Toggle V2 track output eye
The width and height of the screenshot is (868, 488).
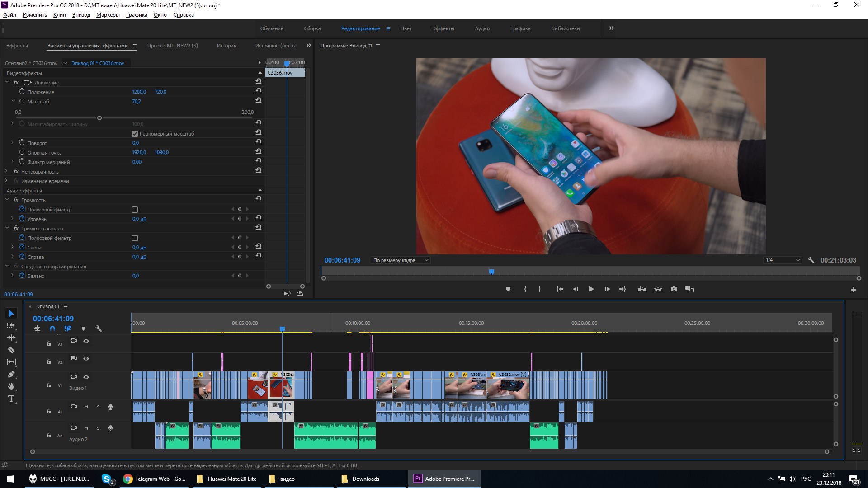pyautogui.click(x=86, y=359)
